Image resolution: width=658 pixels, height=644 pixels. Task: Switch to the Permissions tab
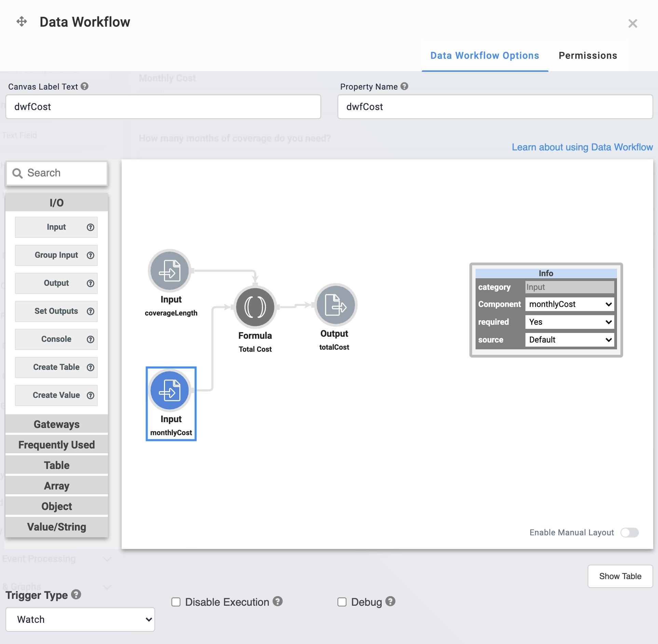(588, 56)
